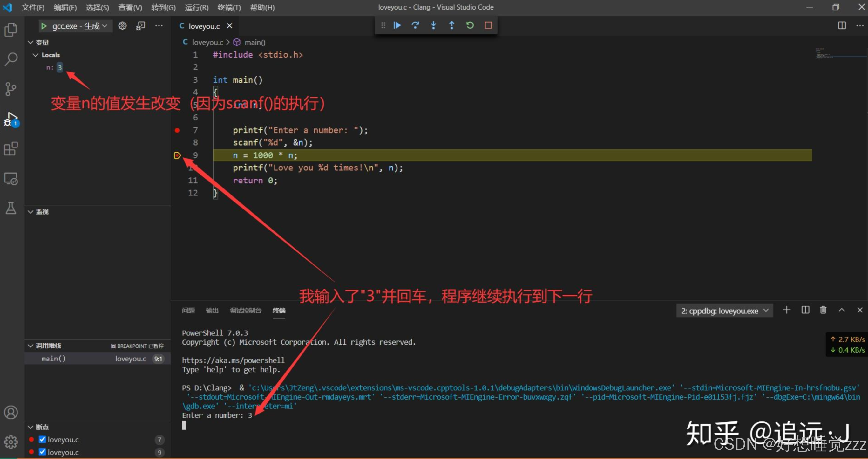Switch to the 调试控制台 panel tab
The image size is (868, 459).
245,310
